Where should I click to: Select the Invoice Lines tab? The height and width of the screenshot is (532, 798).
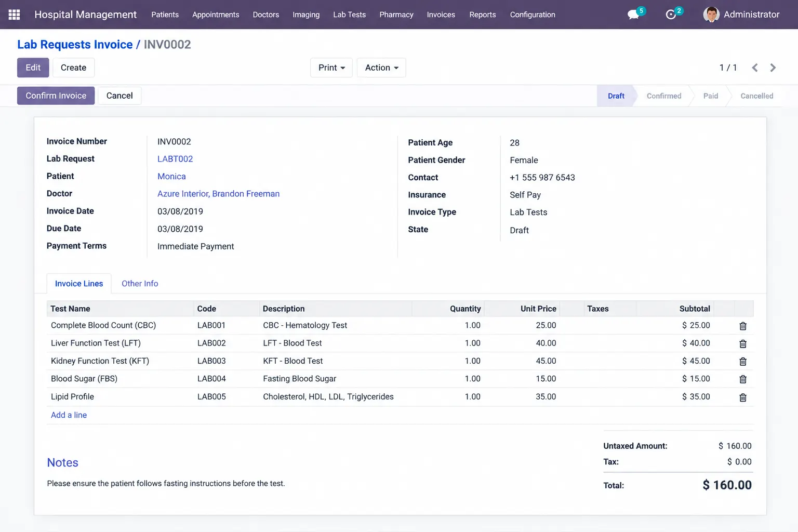click(x=79, y=284)
